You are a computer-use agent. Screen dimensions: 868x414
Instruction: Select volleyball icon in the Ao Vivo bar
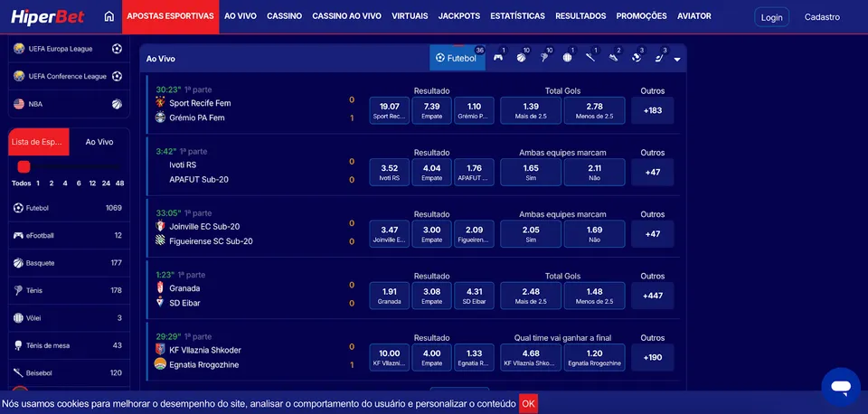568,58
